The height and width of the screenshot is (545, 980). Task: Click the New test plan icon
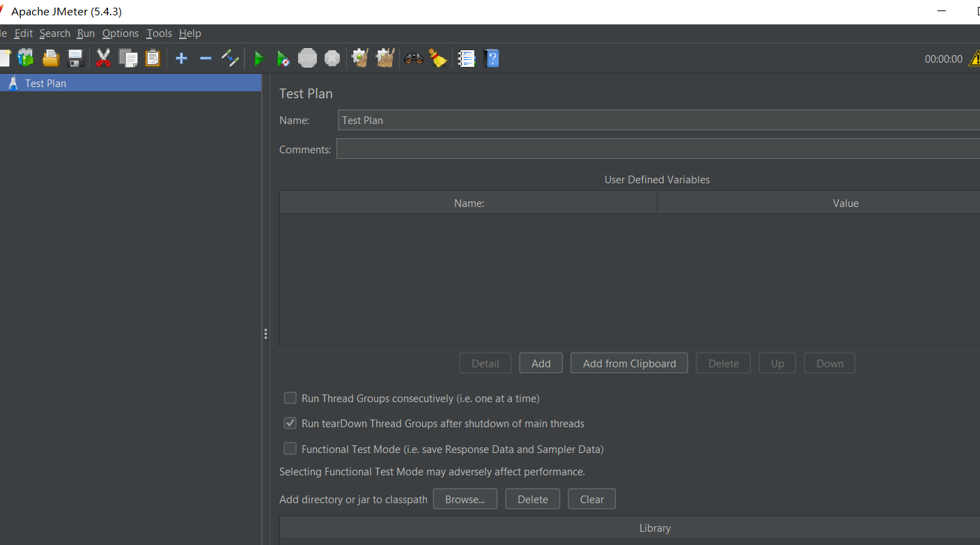tap(4, 58)
